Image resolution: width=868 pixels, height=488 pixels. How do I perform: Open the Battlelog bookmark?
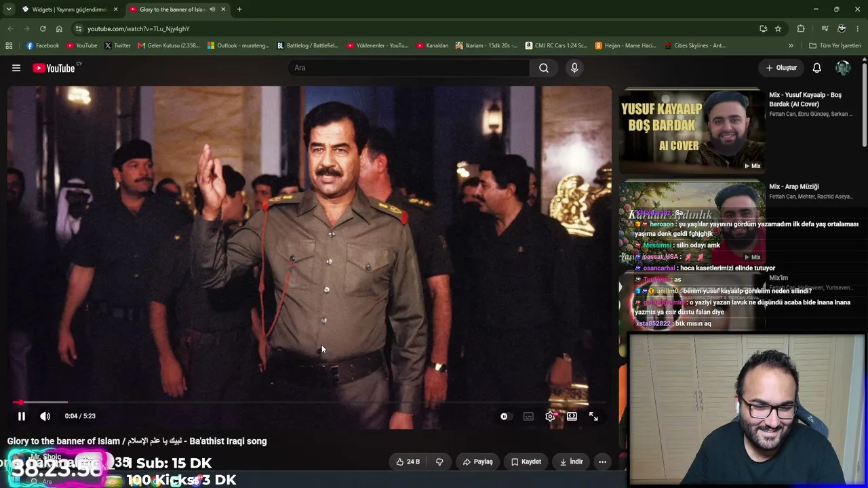[308, 45]
